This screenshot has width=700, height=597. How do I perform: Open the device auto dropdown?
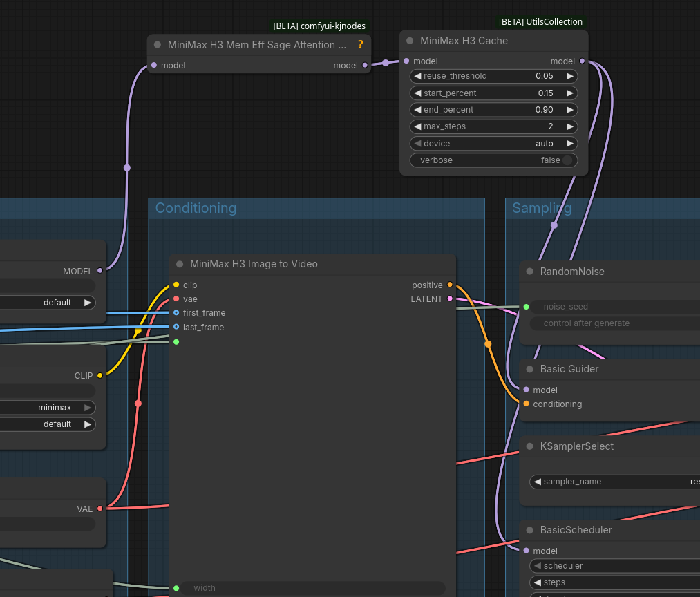click(494, 143)
